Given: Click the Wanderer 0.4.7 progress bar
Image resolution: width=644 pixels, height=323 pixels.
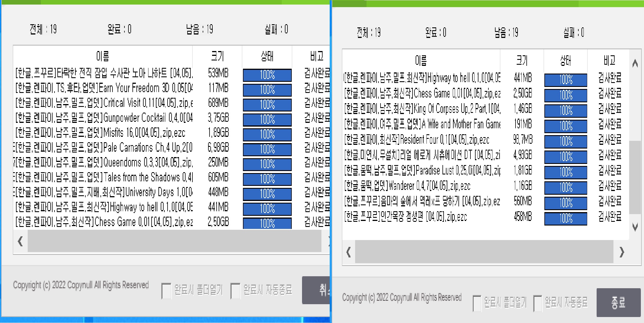Looking at the screenshot, I should coord(565,188).
